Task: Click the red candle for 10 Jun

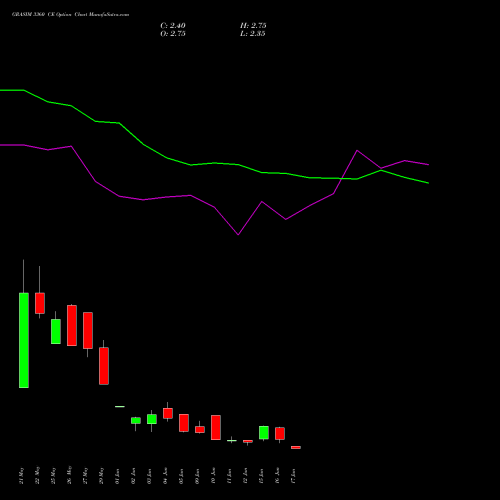Action: (216, 427)
